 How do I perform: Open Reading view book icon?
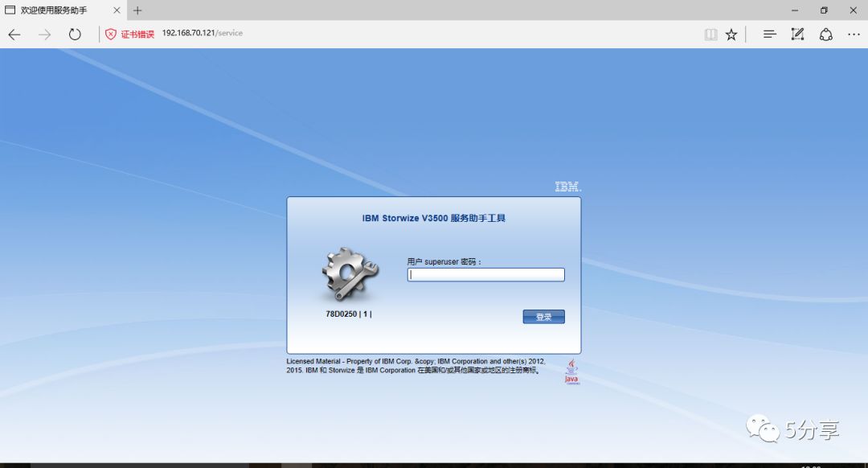point(710,35)
